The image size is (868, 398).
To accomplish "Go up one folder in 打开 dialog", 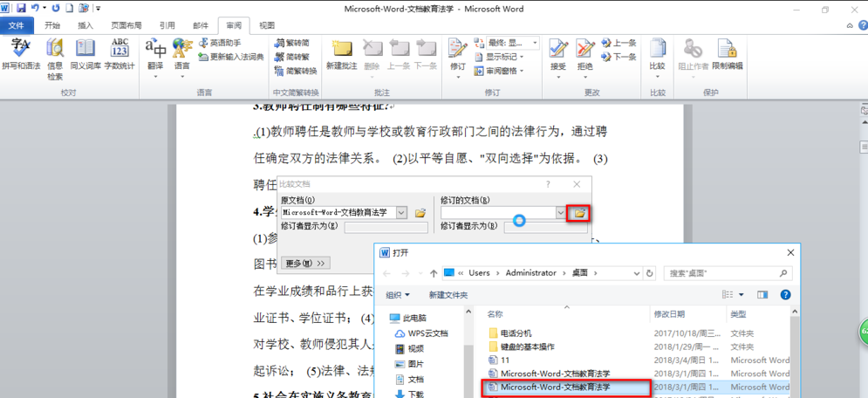I will (x=434, y=273).
